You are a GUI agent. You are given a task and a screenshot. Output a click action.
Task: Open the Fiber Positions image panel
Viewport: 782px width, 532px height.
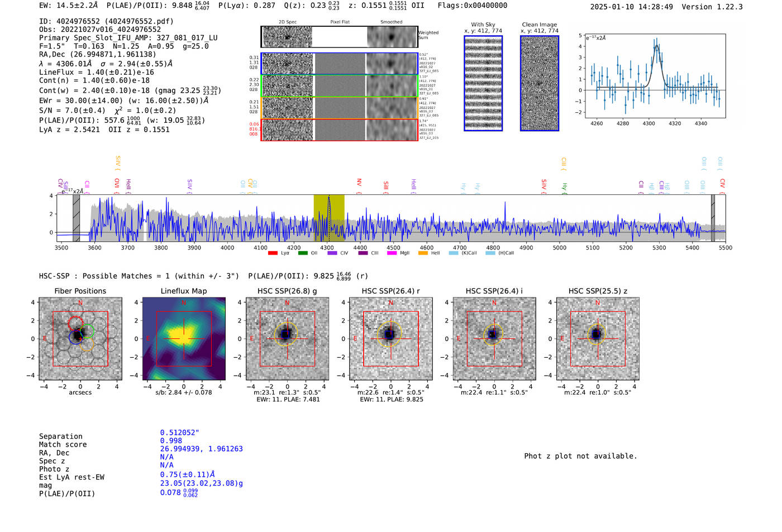[80, 339]
